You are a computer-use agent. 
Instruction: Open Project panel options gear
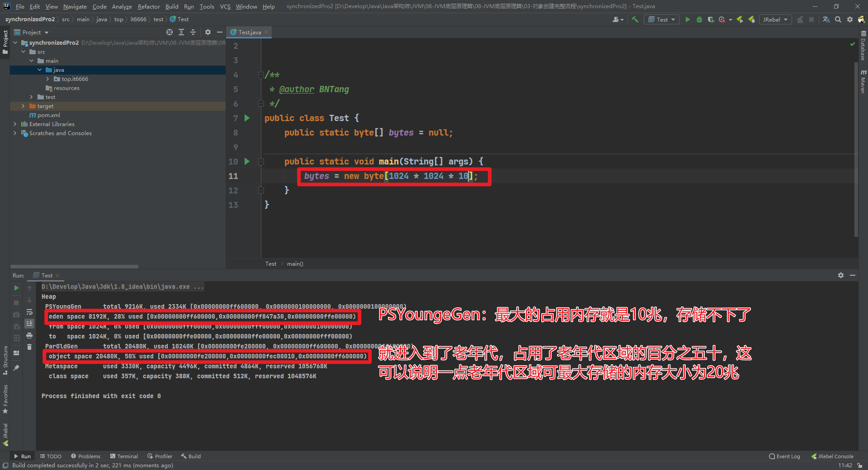[208, 32]
